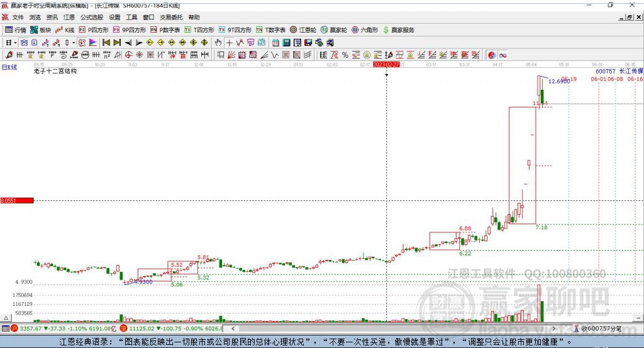Switch to the K线 chart view
The width and height of the screenshot is (644, 348).
coord(65,30)
